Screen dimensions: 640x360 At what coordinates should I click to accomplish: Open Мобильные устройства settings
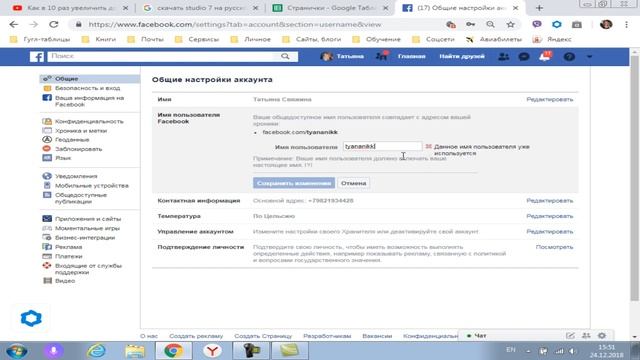[x=91, y=186]
